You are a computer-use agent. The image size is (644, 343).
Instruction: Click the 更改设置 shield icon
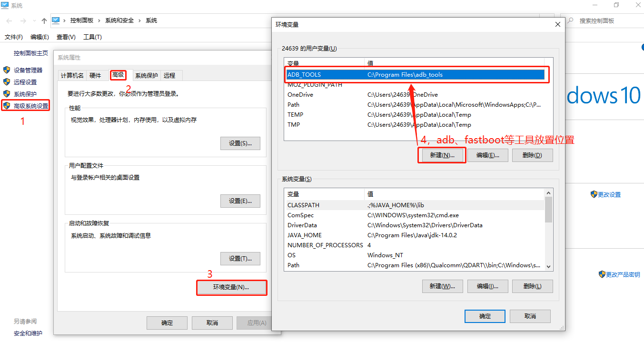tap(594, 194)
